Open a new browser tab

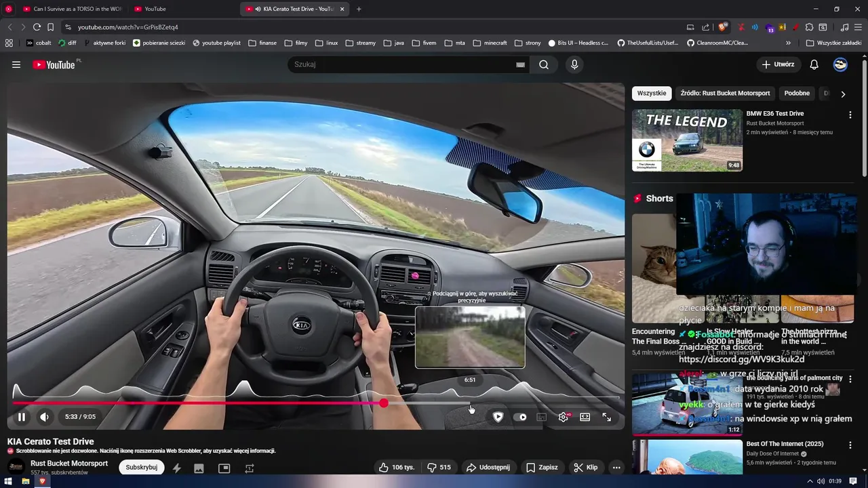[359, 9]
